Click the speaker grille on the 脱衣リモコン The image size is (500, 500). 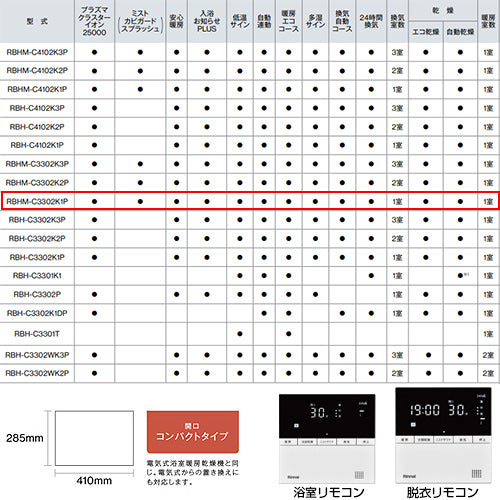tap(476, 474)
